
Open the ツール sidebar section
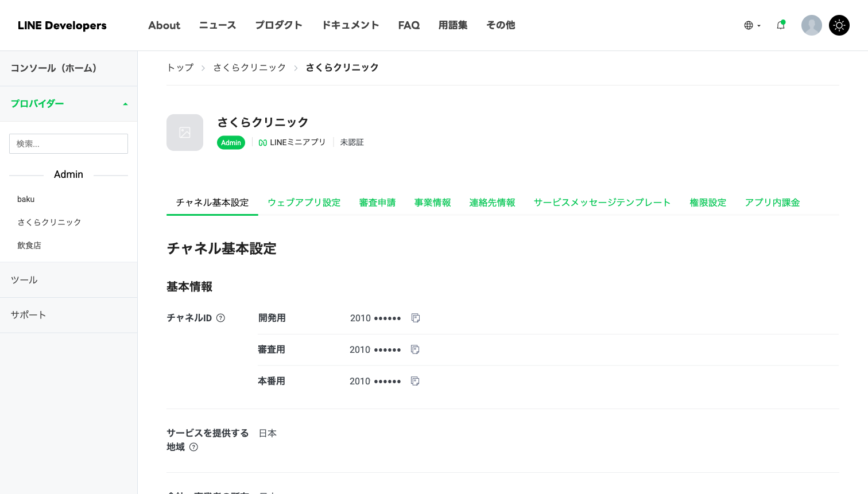click(x=68, y=280)
